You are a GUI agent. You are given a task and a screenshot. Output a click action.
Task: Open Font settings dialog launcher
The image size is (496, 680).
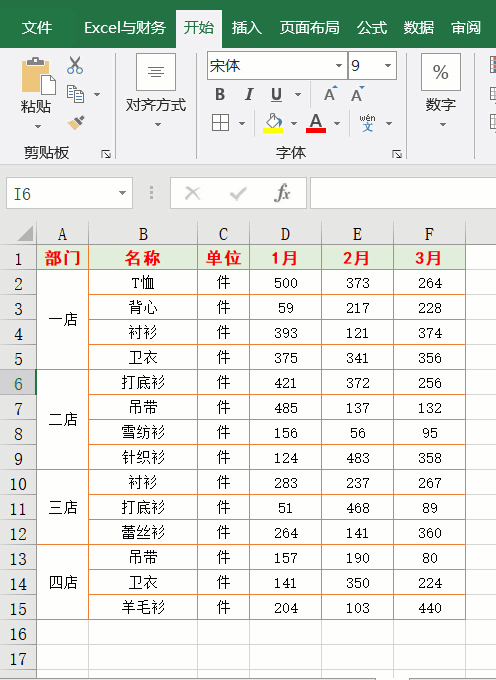396,154
